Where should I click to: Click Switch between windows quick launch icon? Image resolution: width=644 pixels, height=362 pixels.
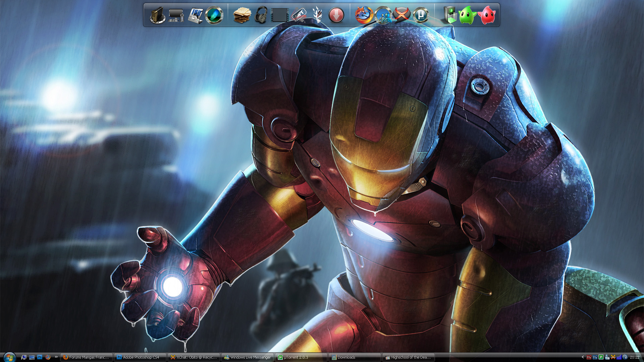(32, 357)
